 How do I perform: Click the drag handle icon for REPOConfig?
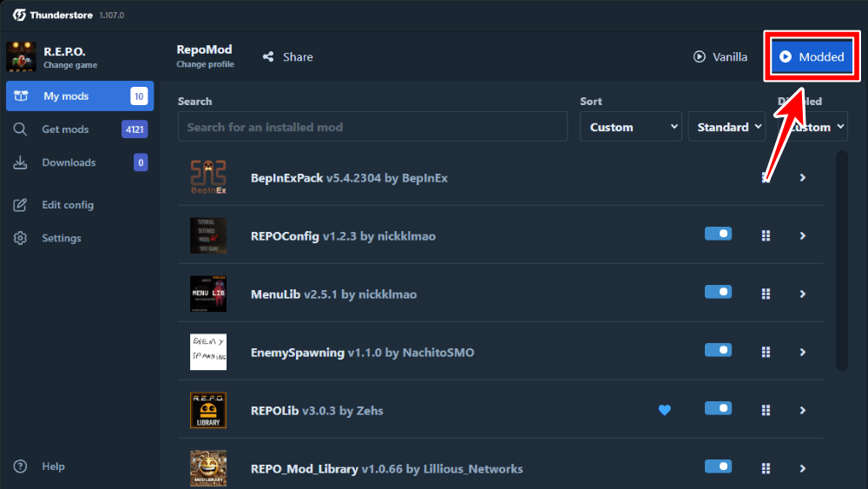[x=766, y=235]
